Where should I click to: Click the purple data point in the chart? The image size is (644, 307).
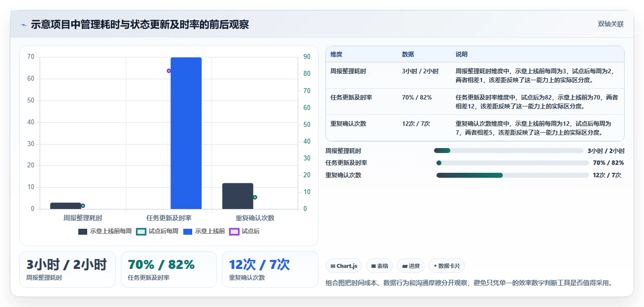(169, 71)
